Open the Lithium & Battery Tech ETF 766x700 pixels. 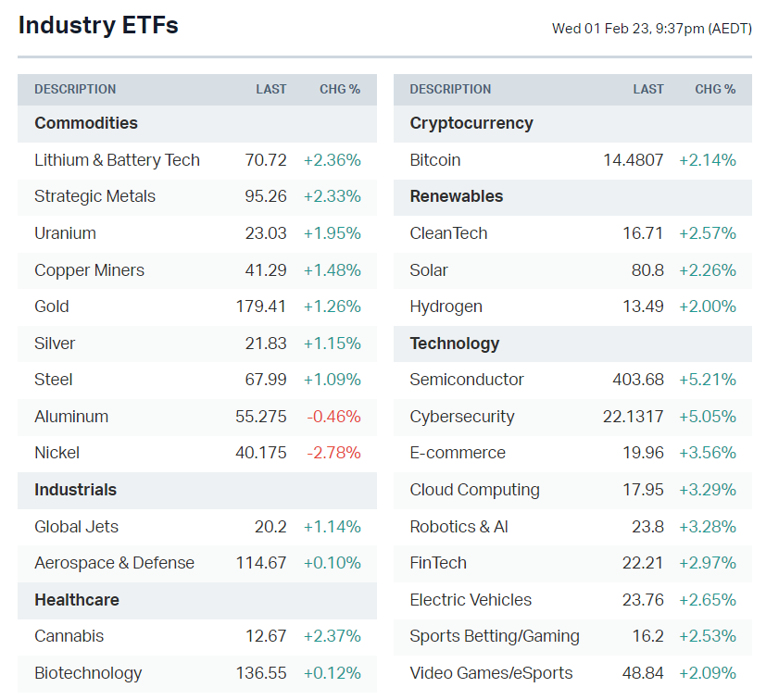[117, 160]
